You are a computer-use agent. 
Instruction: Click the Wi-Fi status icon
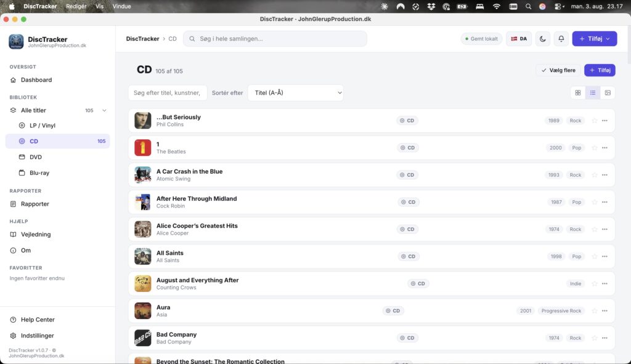click(497, 6)
